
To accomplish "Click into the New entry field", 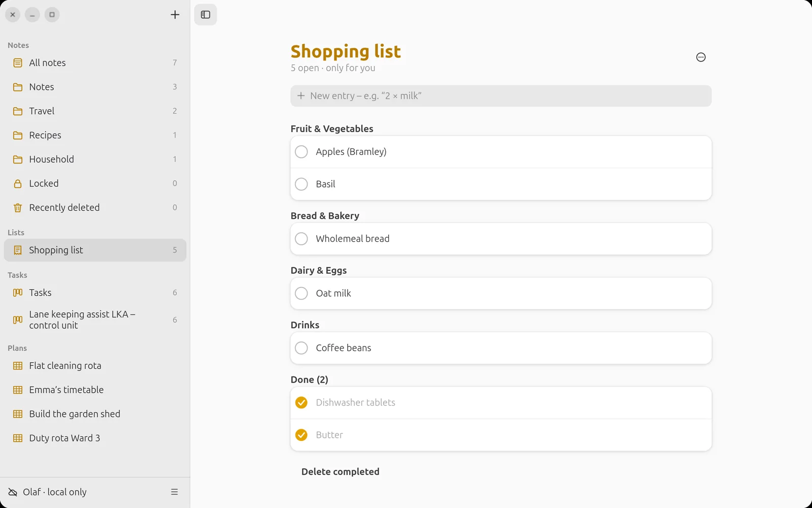I will (501, 96).
